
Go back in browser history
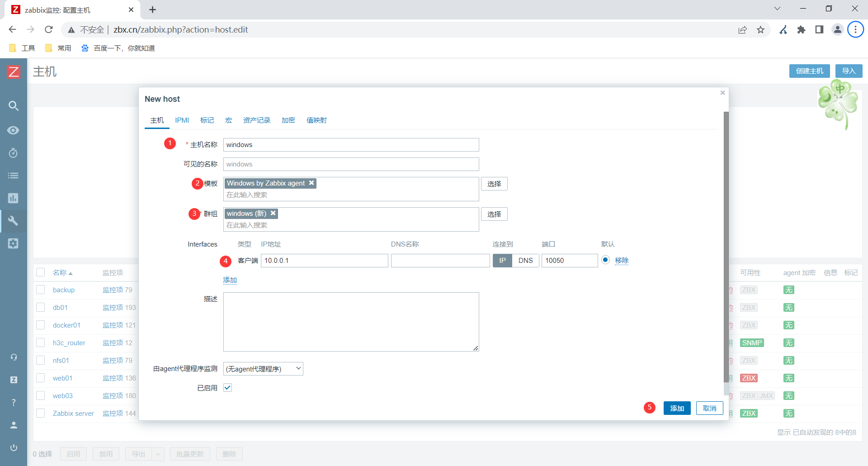coord(13,29)
